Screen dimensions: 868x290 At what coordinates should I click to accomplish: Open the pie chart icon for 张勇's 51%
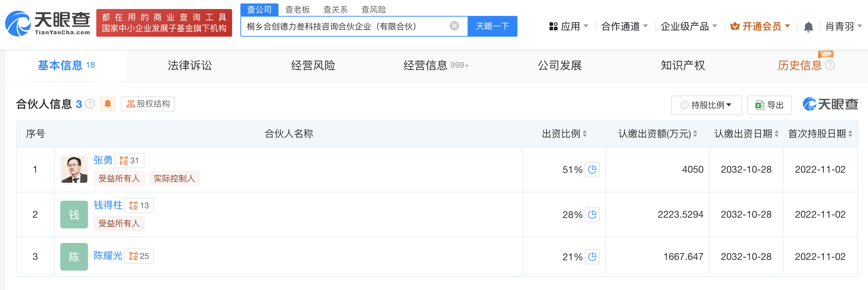pyautogui.click(x=592, y=170)
